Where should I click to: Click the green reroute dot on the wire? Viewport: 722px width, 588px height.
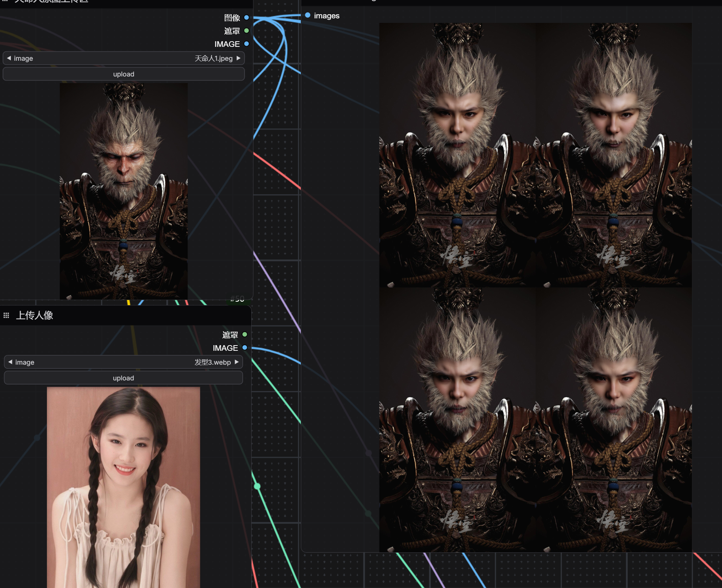(x=257, y=486)
